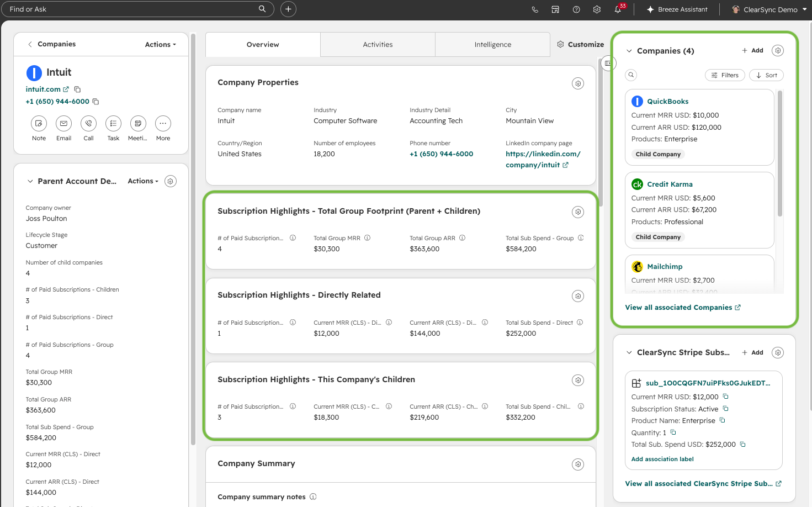812x507 pixels.
Task: Open the QuickBooks company record
Action: [x=667, y=102]
